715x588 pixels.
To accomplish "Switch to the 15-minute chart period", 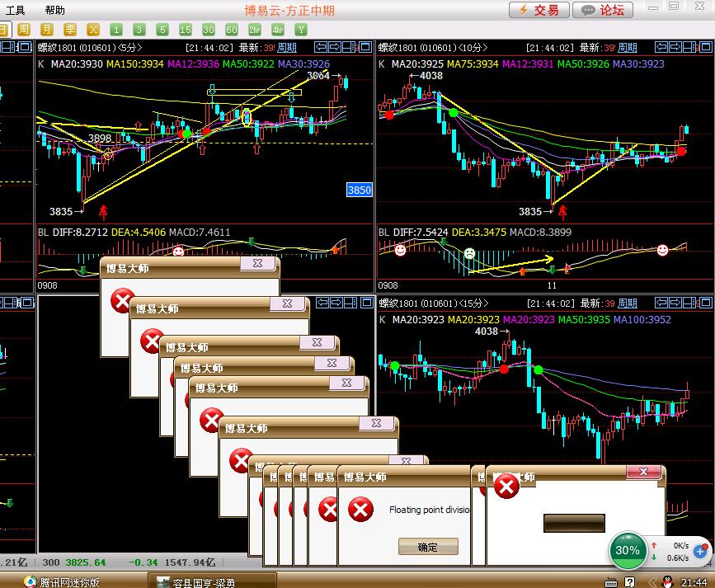I will coord(186,30).
